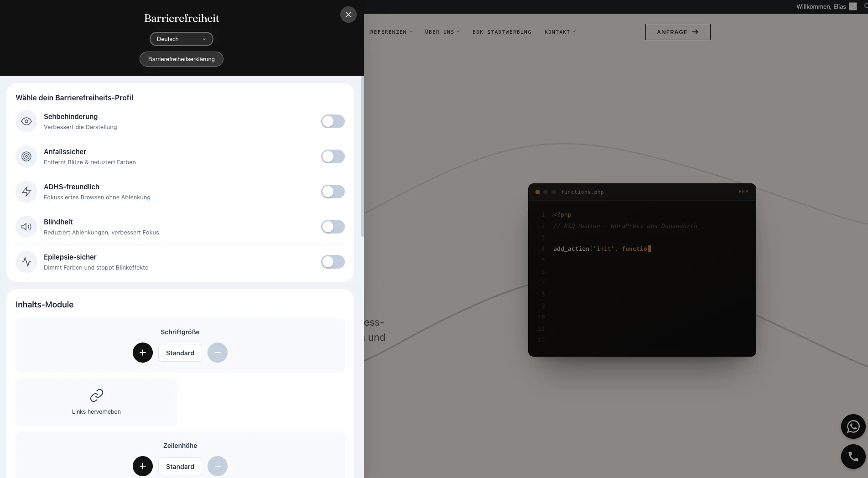Click the PHP label in code window

743,192
